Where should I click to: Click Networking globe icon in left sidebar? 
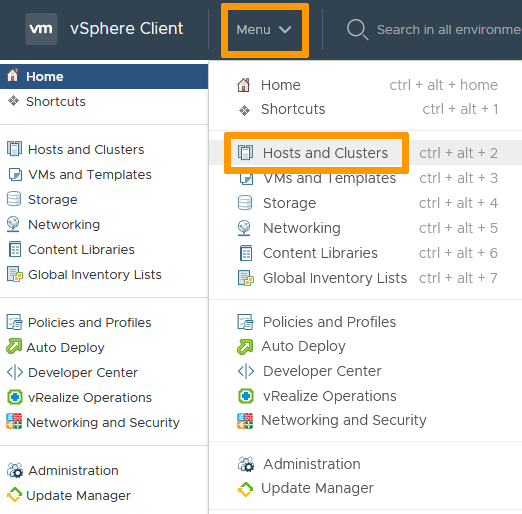[x=13, y=224]
